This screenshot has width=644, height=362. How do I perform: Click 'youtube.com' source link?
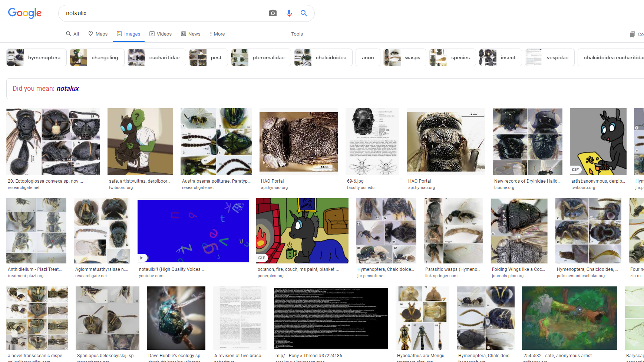(151, 276)
